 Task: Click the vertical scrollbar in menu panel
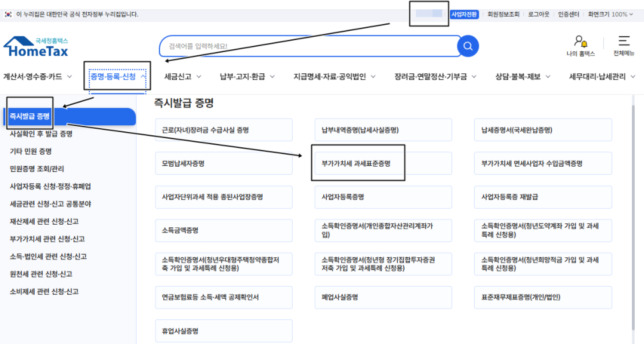(633, 217)
